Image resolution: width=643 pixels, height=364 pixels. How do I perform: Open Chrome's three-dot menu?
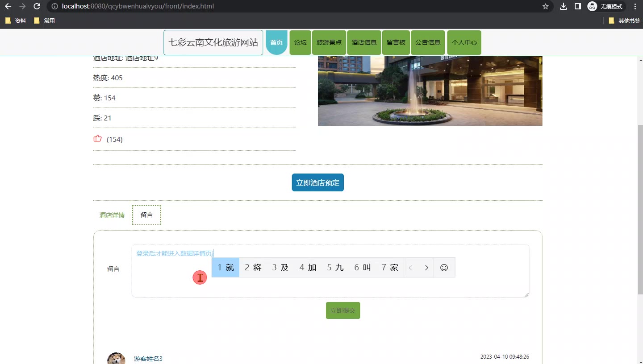tap(635, 6)
